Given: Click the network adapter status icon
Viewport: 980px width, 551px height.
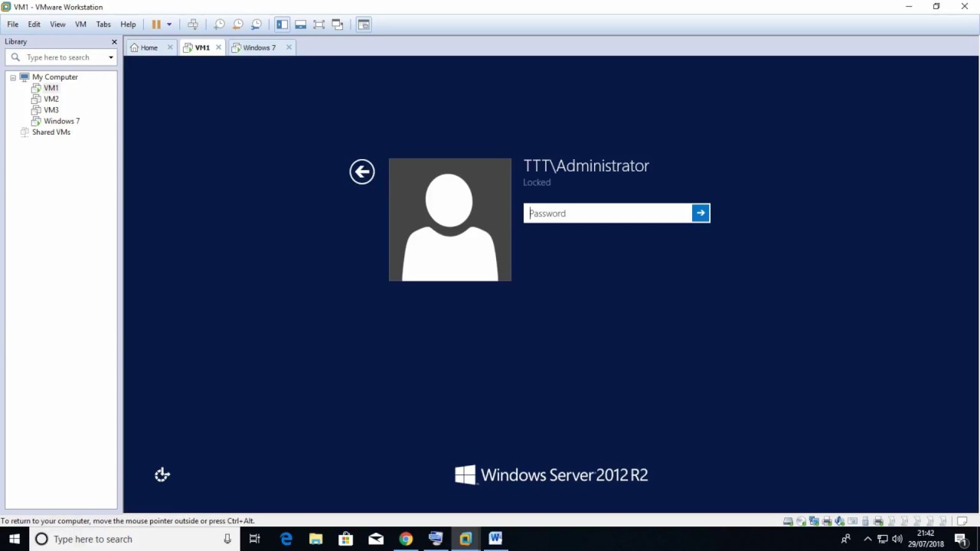Looking at the screenshot, I should [x=814, y=521].
